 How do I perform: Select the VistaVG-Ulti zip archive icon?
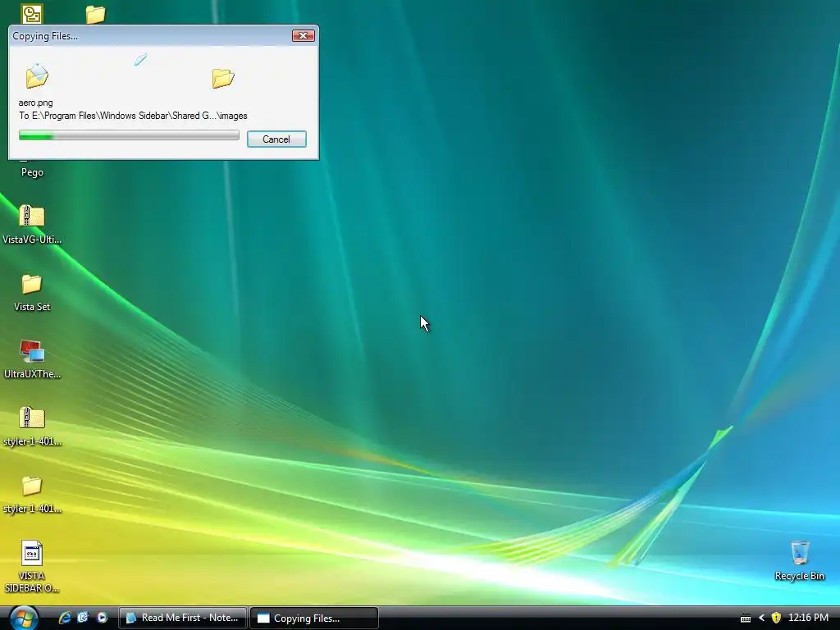click(x=32, y=216)
